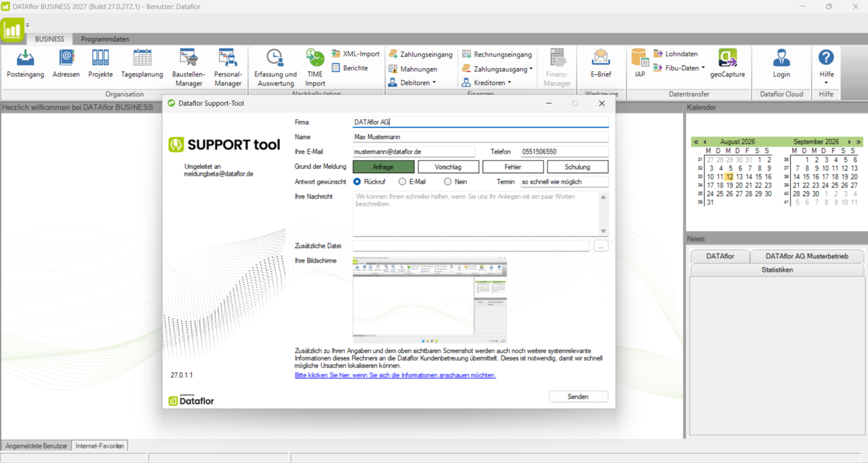Screen dimensions: 868x463
Task: Switch to the BUSINESS ribbon tab
Action: (50, 39)
